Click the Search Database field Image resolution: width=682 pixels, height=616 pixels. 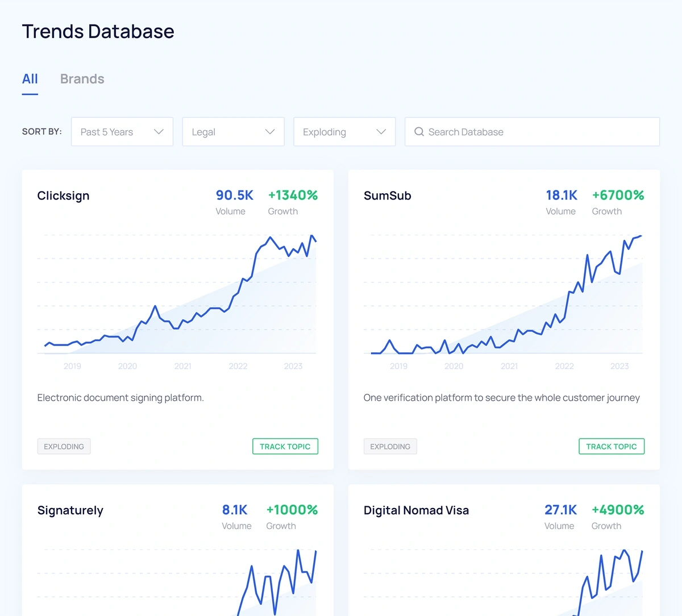click(x=532, y=132)
